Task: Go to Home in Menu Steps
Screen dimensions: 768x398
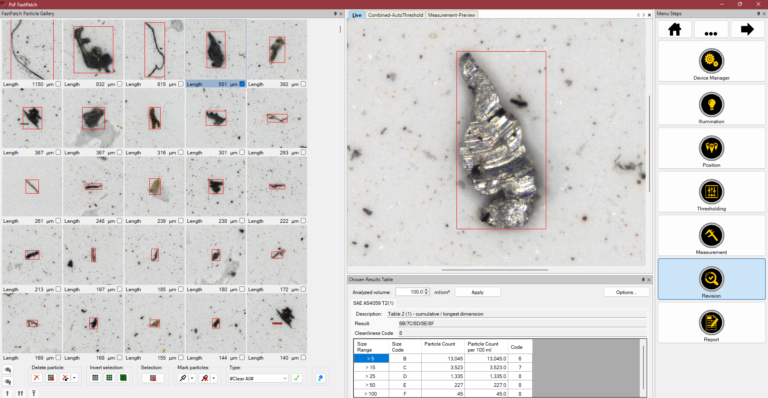Action: tap(674, 29)
